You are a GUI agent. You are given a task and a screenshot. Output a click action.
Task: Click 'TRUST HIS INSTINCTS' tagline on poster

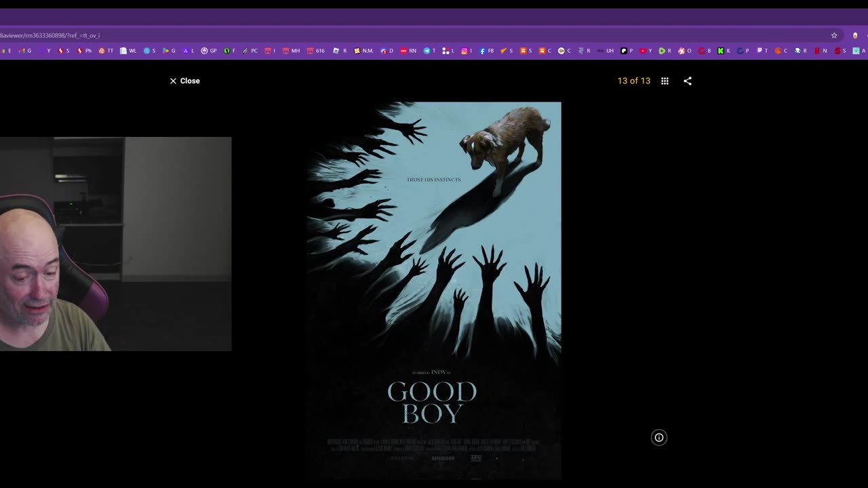(433, 180)
